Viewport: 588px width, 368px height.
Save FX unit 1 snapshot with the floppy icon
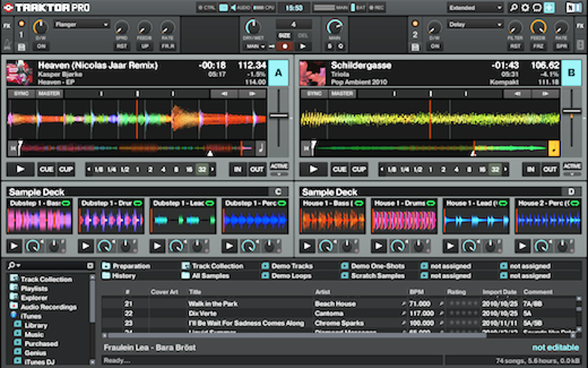click(21, 47)
